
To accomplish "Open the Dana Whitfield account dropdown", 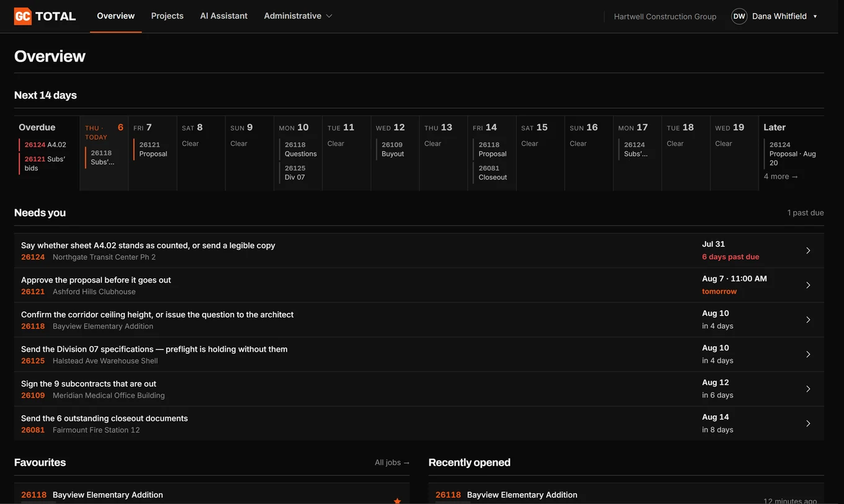I will 784,16.
